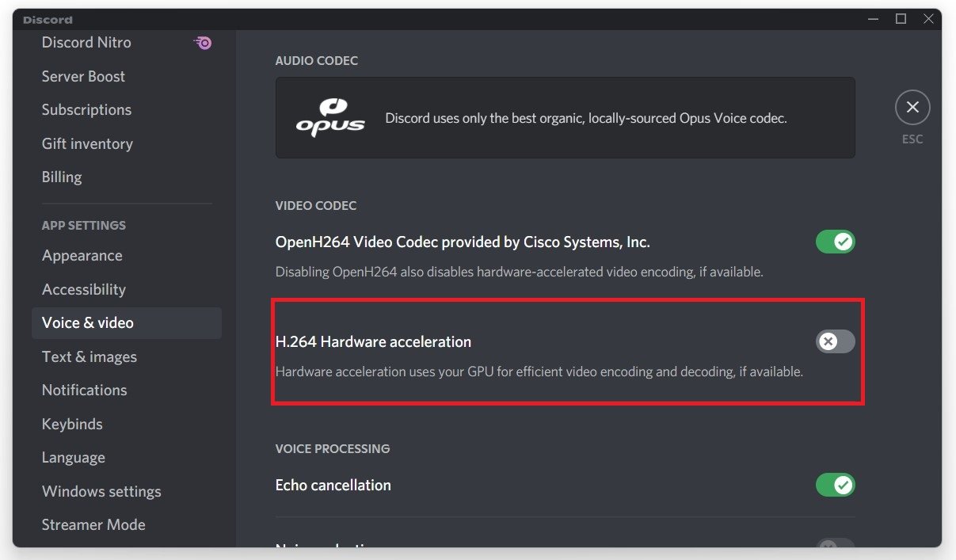
Task: Open Windows settings section
Action: [x=101, y=492]
